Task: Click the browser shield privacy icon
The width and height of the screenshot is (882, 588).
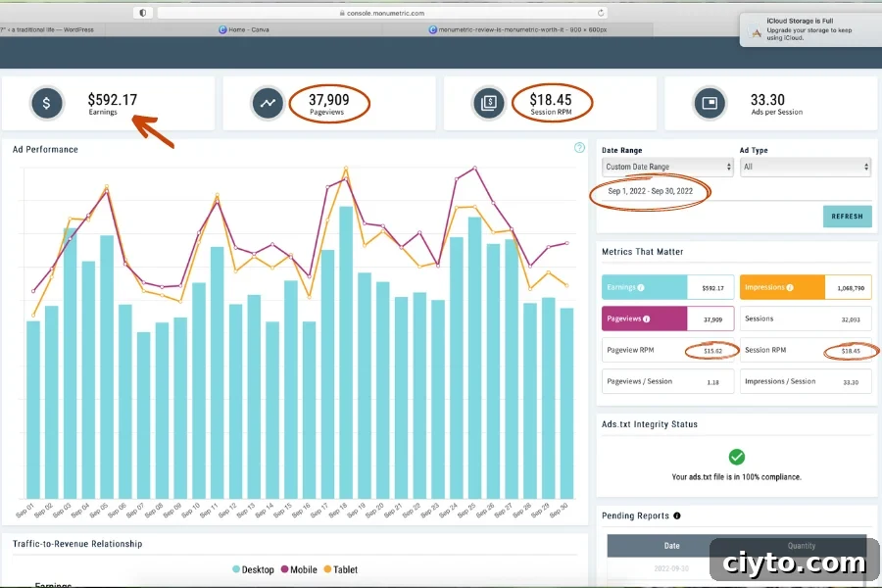Action: 142,13
